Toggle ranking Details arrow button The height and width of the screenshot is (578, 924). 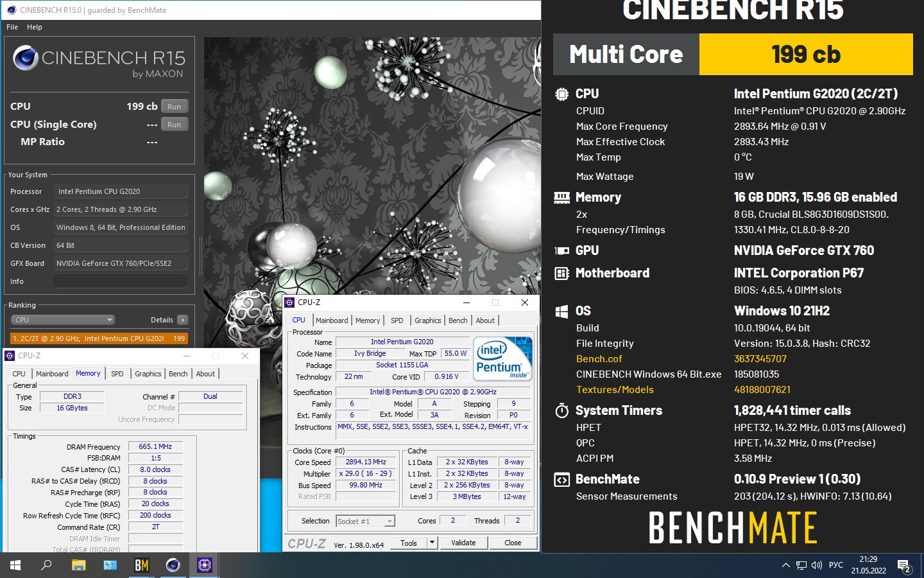[x=183, y=320]
